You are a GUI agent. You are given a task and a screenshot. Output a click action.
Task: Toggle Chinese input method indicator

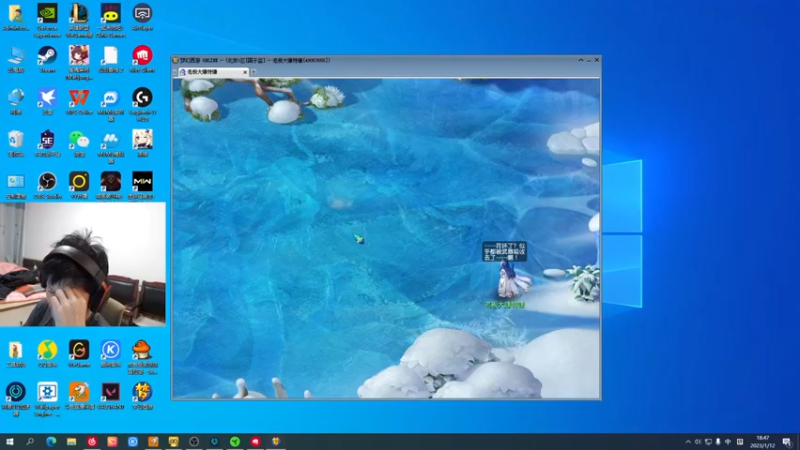[x=728, y=442]
